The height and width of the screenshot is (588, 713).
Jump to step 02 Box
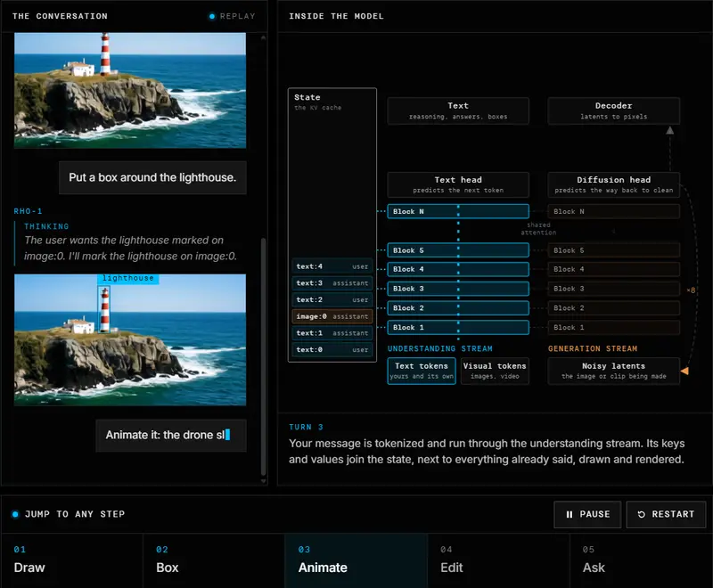(214, 560)
